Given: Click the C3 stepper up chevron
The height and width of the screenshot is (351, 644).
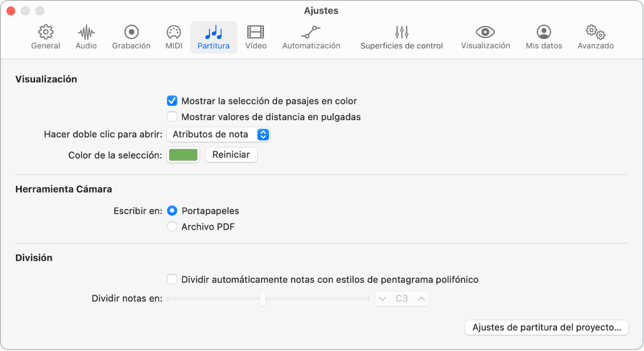Looking at the screenshot, I should tap(421, 299).
